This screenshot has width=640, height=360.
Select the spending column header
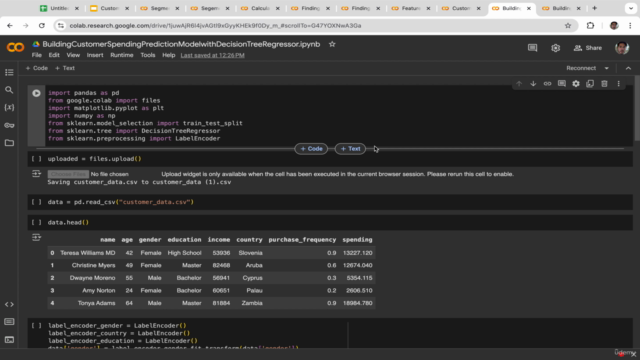click(357, 240)
